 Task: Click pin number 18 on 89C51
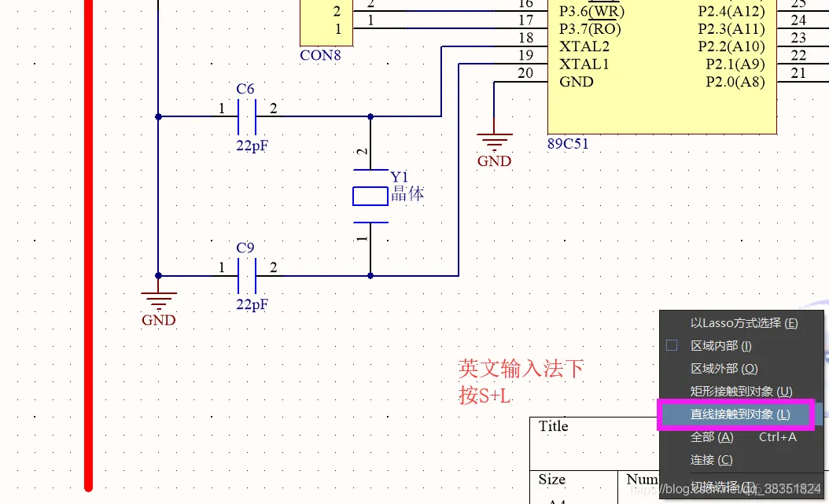(525, 38)
